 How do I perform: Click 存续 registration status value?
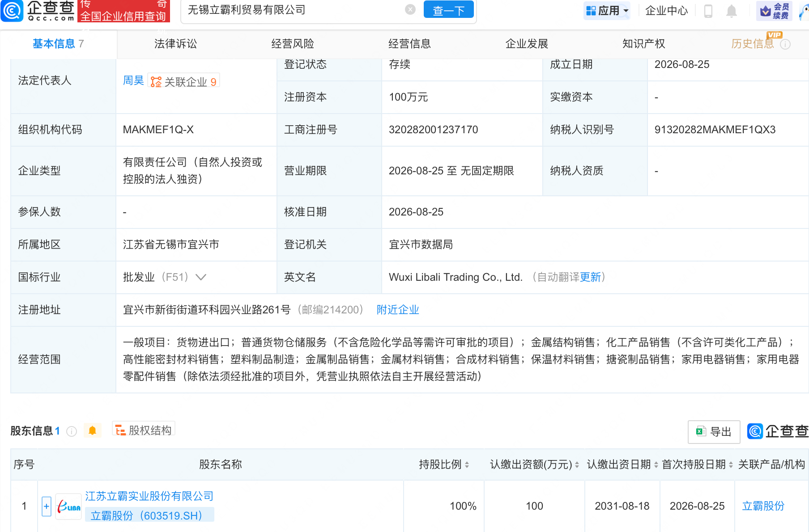pos(400,64)
